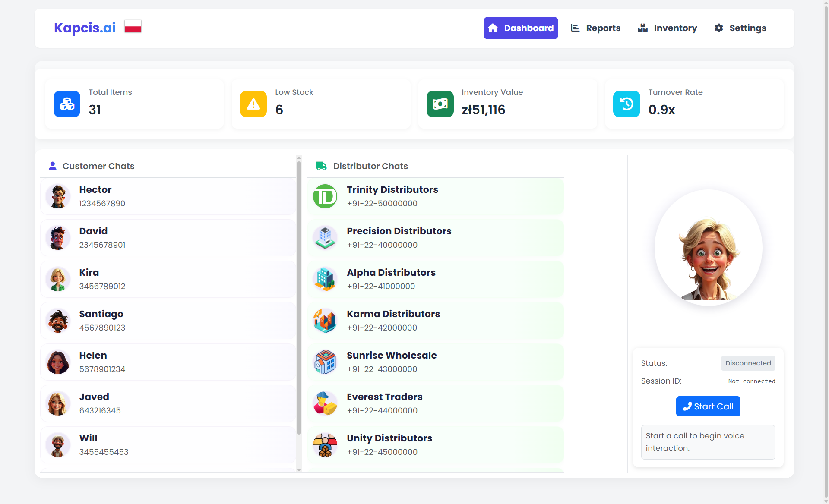This screenshot has width=829, height=504.
Task: Select the Trinity Distributors logo icon
Action: [325, 196]
